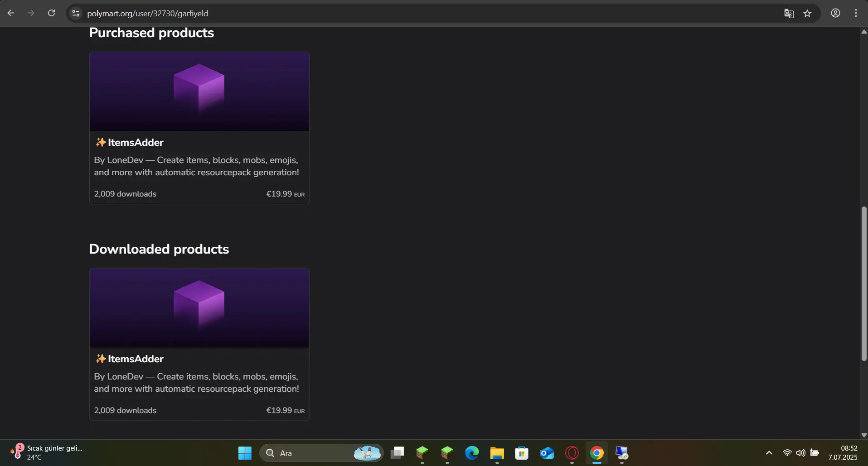Open the volume control in the tray

click(x=801, y=453)
